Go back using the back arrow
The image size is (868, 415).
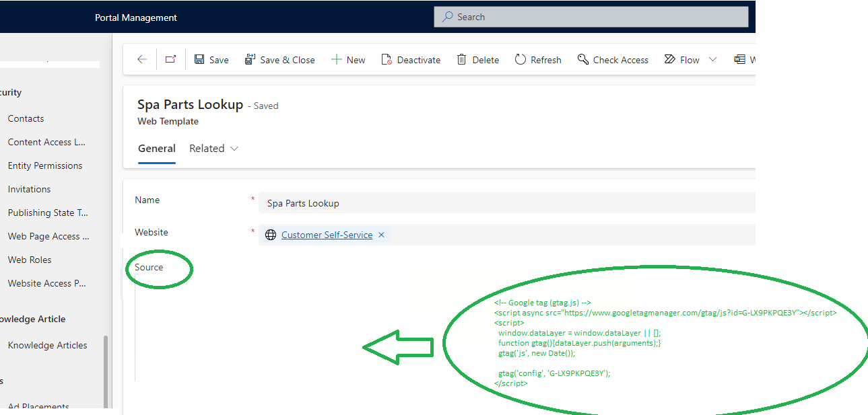(141, 60)
